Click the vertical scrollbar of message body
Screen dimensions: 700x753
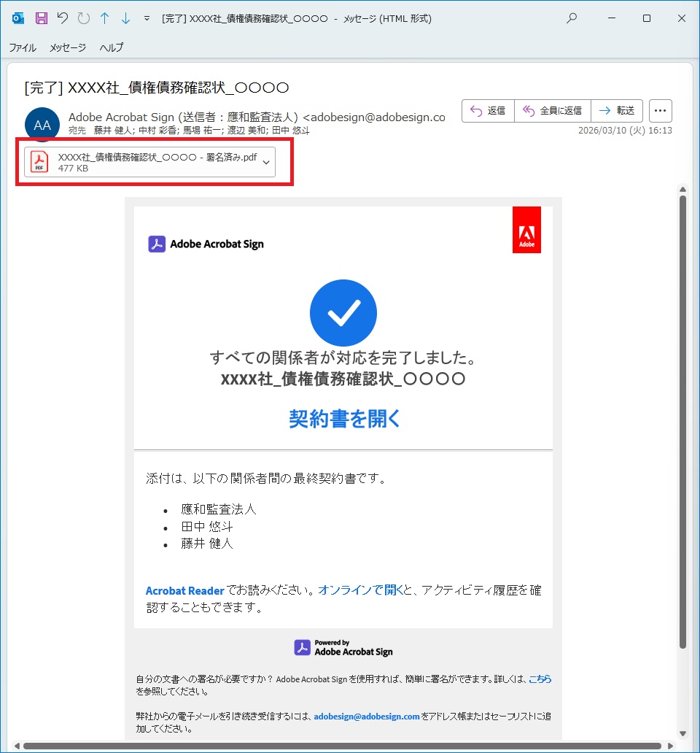[x=682, y=423]
